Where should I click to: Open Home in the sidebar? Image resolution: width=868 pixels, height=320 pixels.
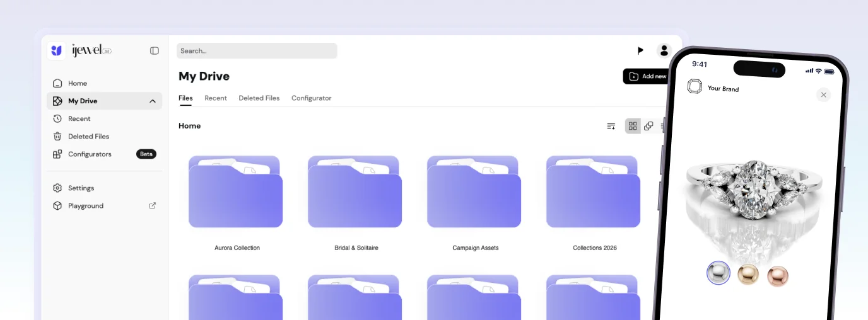(104, 83)
